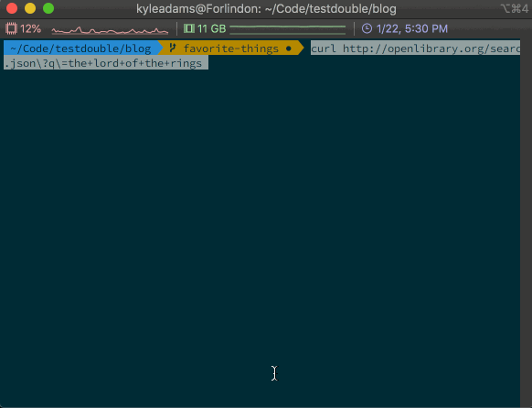Screen dimensions: 532x408
Task: Click the memory icon next to 11 GB
Action: (x=189, y=28)
